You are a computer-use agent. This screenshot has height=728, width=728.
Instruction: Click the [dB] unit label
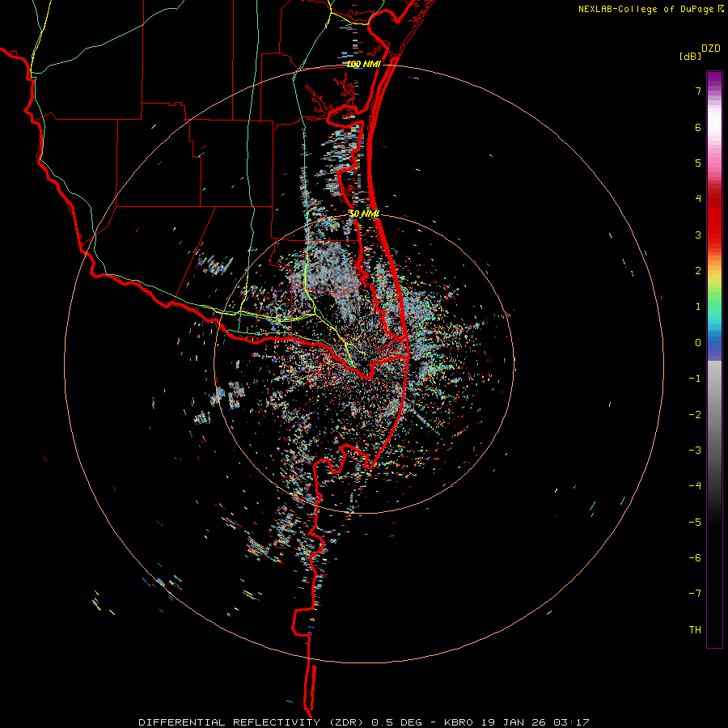click(691, 57)
